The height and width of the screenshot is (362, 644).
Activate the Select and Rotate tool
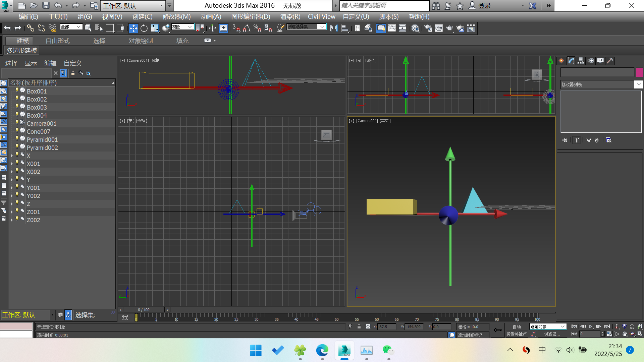pos(144,28)
